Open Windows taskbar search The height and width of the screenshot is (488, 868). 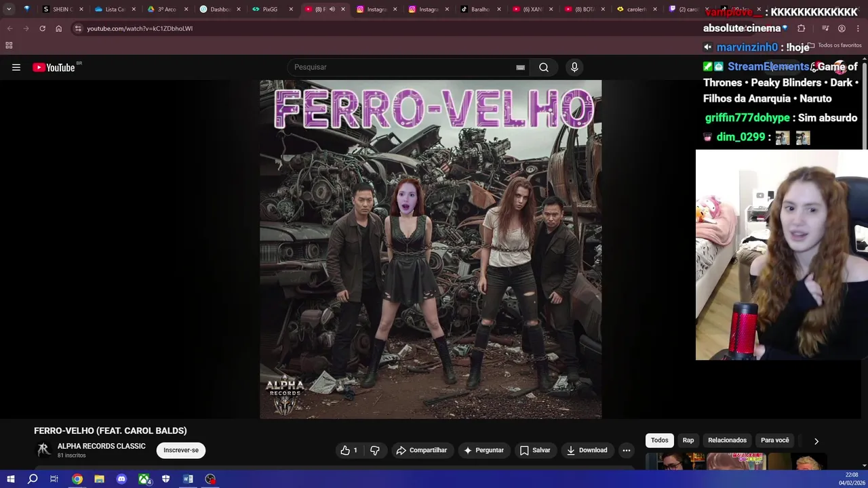33,479
